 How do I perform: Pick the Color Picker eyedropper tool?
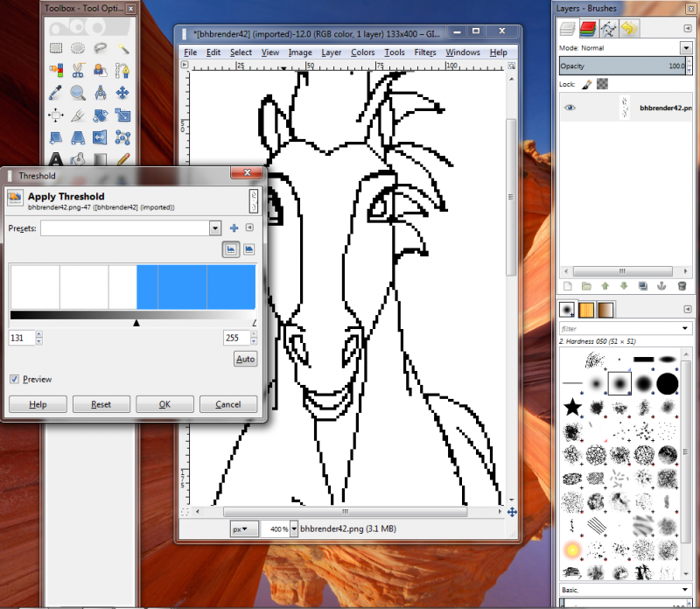tap(56, 93)
